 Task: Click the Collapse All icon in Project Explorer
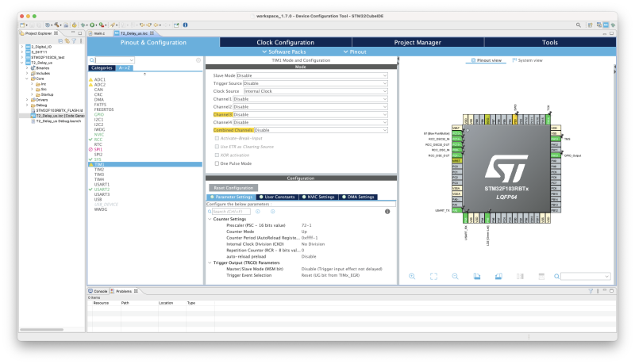[x=60, y=41]
